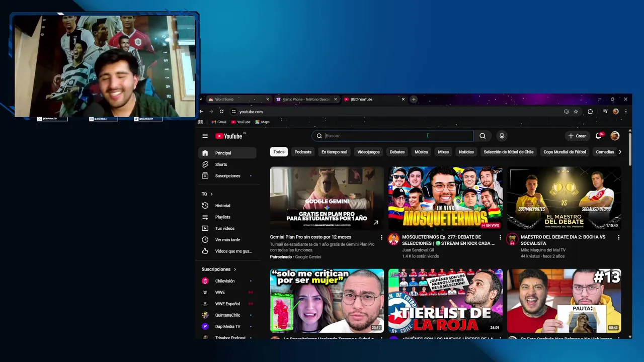Open 'solo me critican por ser mujer' thumbnail
The height and width of the screenshot is (362, 644).
(x=327, y=301)
